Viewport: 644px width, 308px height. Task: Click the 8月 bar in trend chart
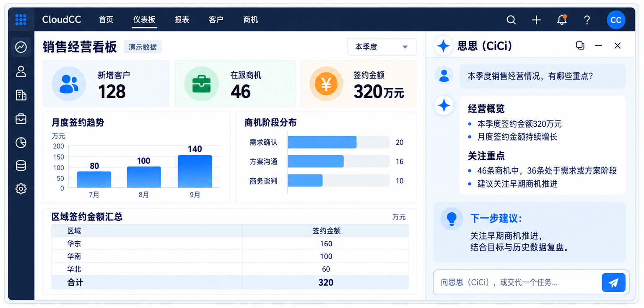(144, 177)
